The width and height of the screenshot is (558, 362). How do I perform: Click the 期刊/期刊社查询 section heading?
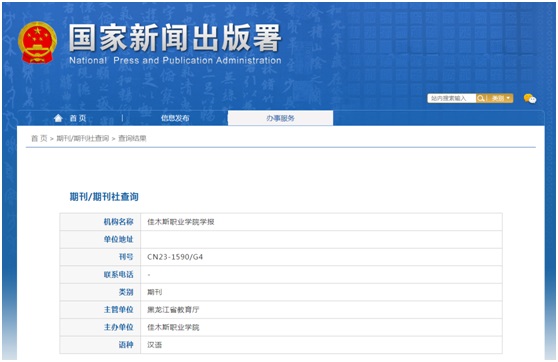click(x=104, y=196)
